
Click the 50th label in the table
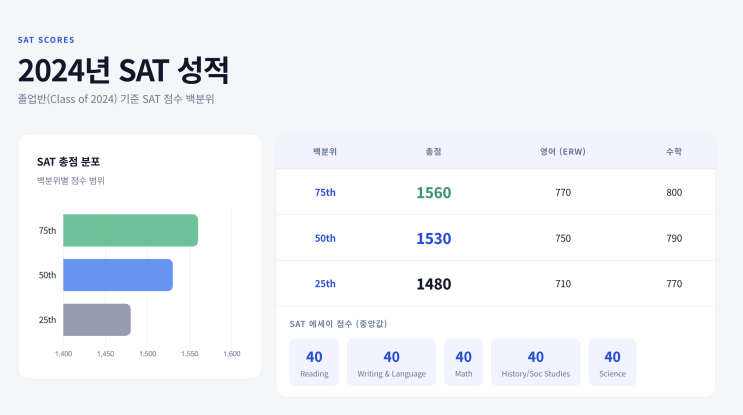[x=325, y=238]
